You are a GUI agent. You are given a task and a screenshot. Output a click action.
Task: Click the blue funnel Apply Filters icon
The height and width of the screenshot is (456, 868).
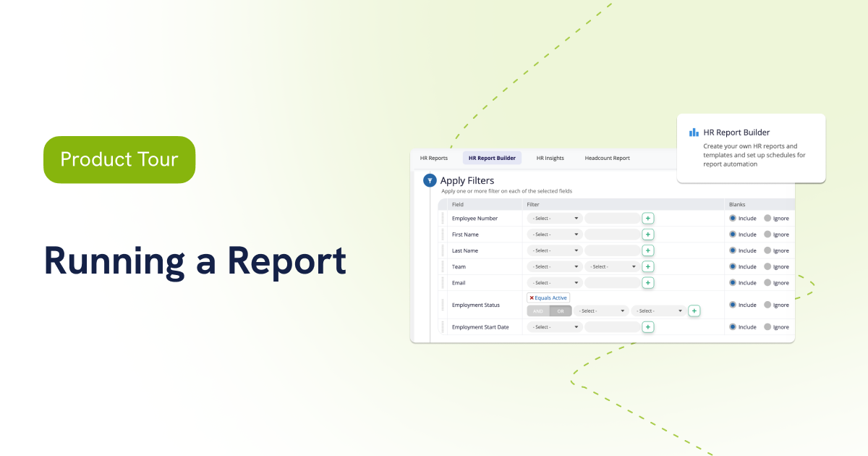[430, 181]
